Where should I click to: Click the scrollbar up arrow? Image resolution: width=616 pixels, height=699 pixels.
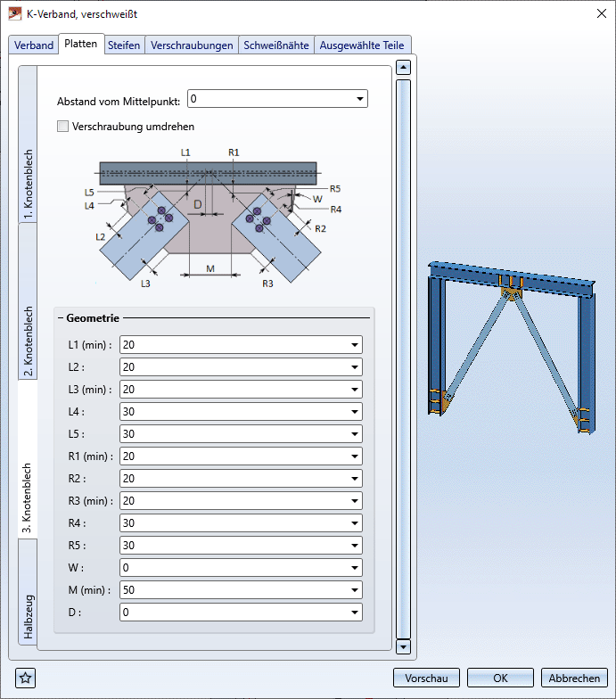(403, 68)
